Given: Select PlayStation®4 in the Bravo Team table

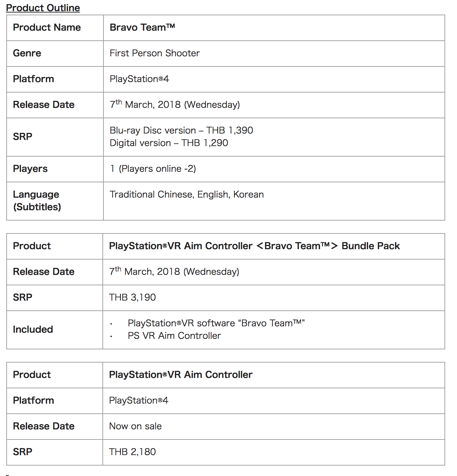Looking at the screenshot, I should 139,79.
